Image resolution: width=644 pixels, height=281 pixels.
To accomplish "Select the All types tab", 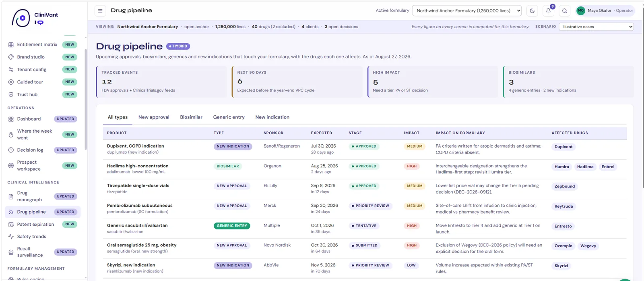I will click(118, 117).
